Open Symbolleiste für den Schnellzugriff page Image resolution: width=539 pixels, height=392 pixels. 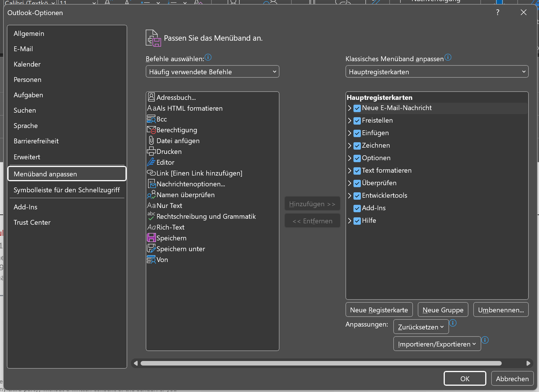tap(67, 190)
